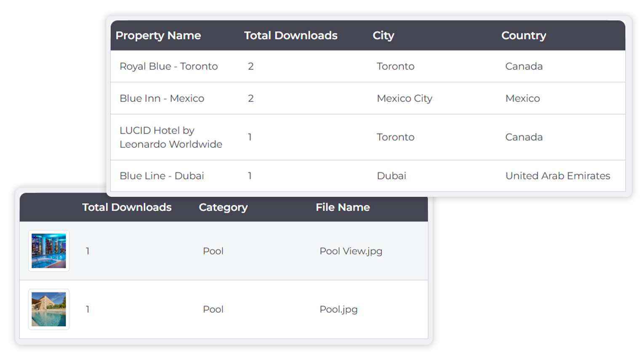Click the Category column header
644x360 pixels.
223,207
